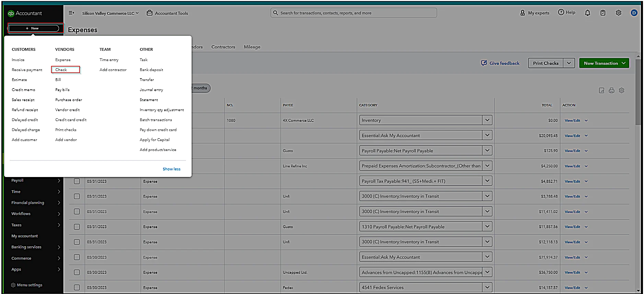Check the $3,788.48 Unfi expense row

(x=77, y=196)
